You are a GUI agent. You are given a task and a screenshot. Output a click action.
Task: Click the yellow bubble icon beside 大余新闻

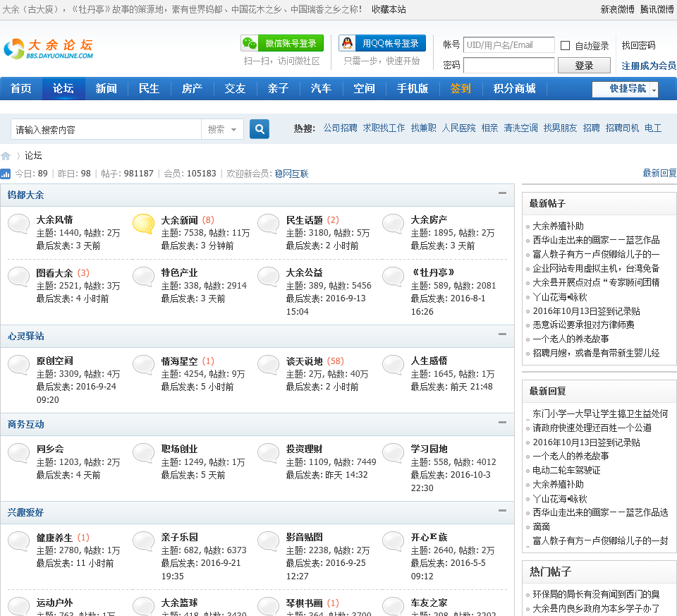[144, 224]
